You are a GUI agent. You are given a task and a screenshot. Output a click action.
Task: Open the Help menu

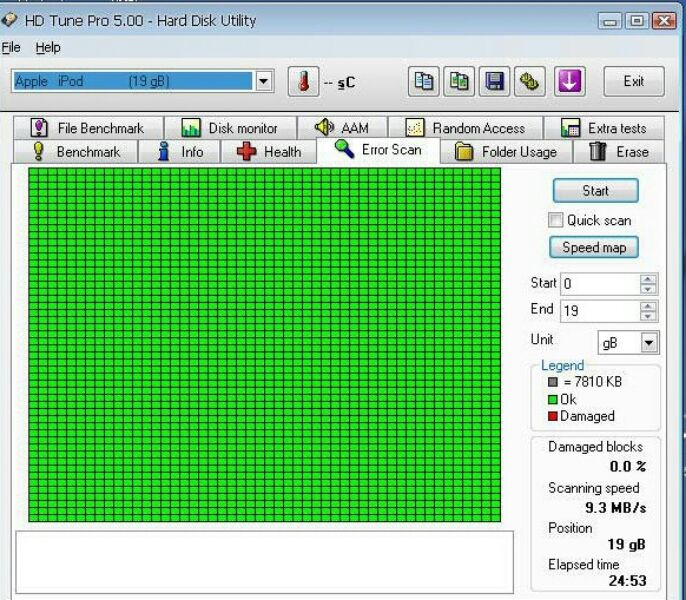coord(48,47)
